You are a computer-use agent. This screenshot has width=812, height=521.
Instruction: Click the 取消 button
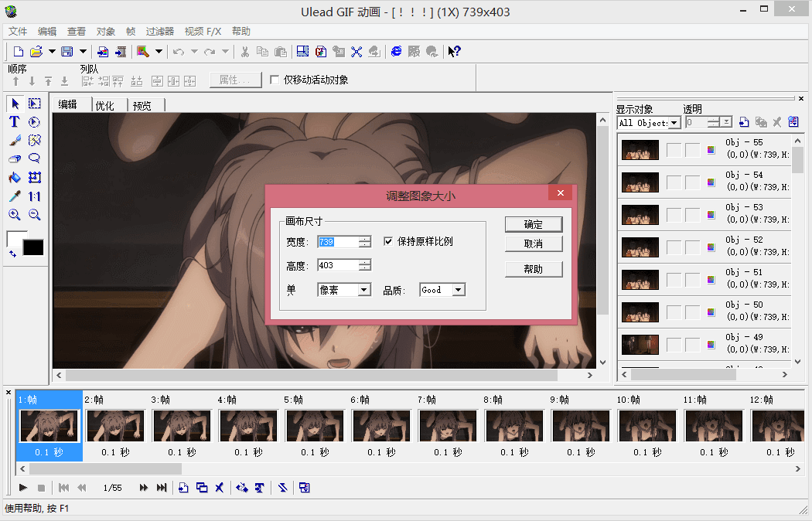point(533,243)
